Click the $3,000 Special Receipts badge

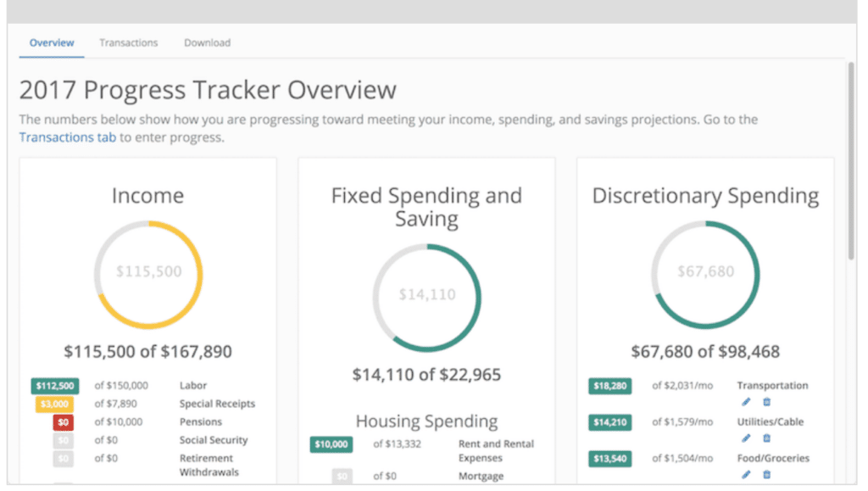point(55,405)
